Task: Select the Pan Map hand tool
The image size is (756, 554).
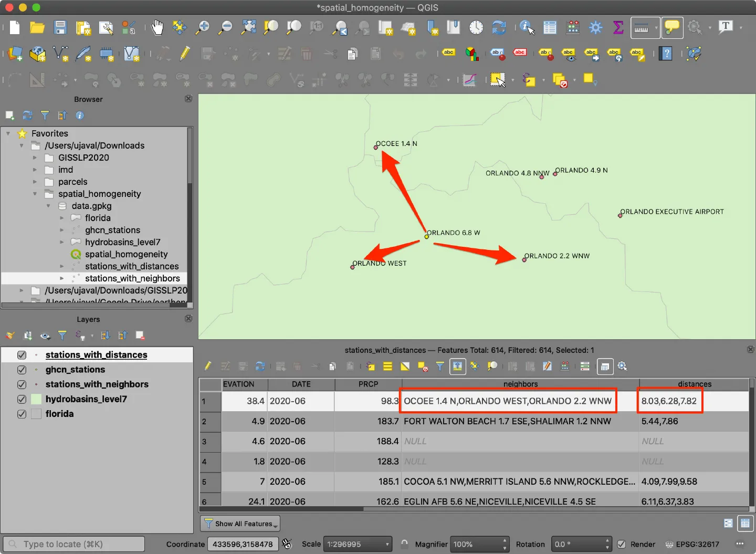Action: (x=157, y=27)
